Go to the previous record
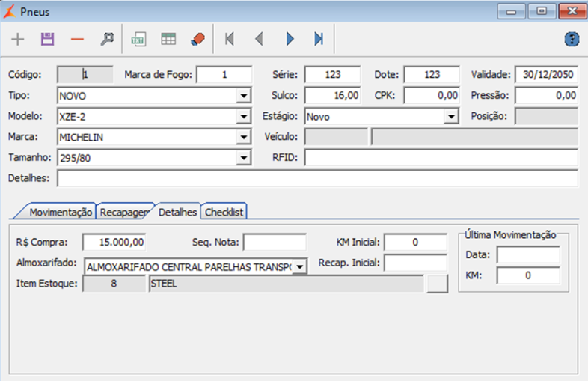Viewport: 588px width, 381px height. [259, 39]
